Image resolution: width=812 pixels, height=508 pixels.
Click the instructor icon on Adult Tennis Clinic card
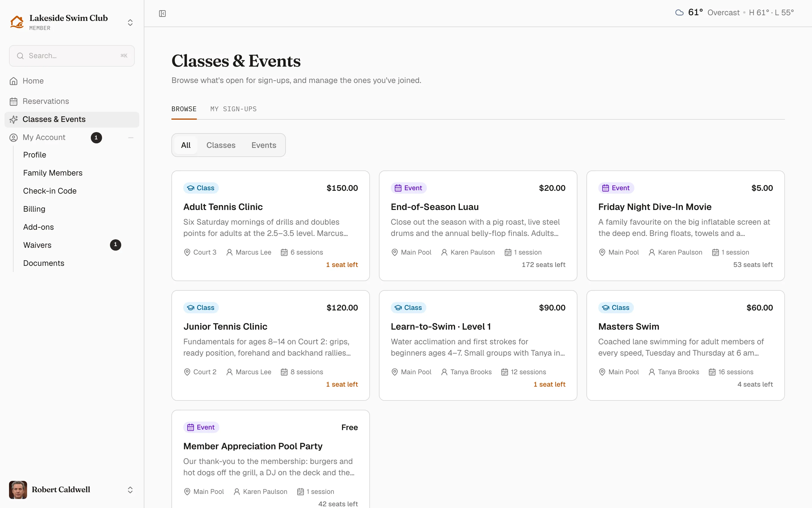(230, 252)
